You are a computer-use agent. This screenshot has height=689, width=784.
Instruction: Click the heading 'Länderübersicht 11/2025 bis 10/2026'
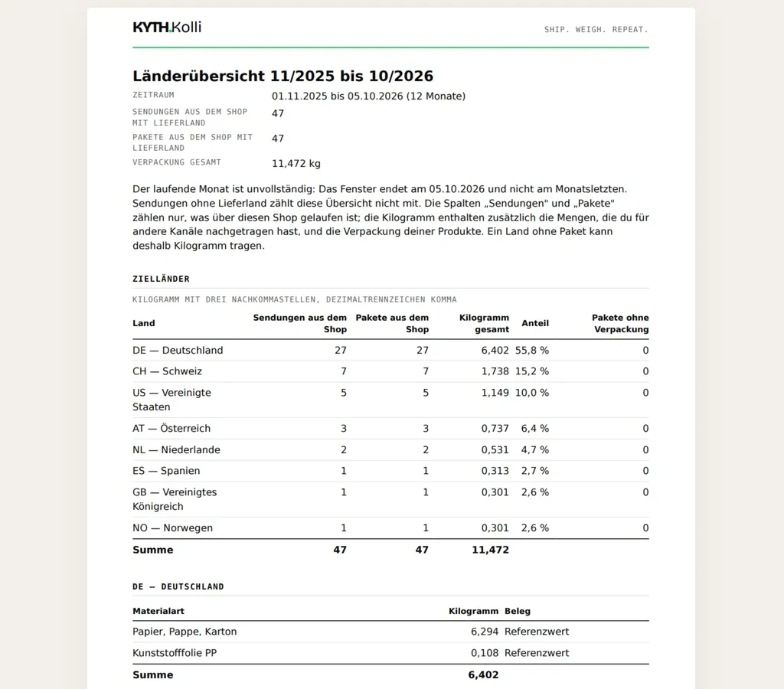pos(283,76)
